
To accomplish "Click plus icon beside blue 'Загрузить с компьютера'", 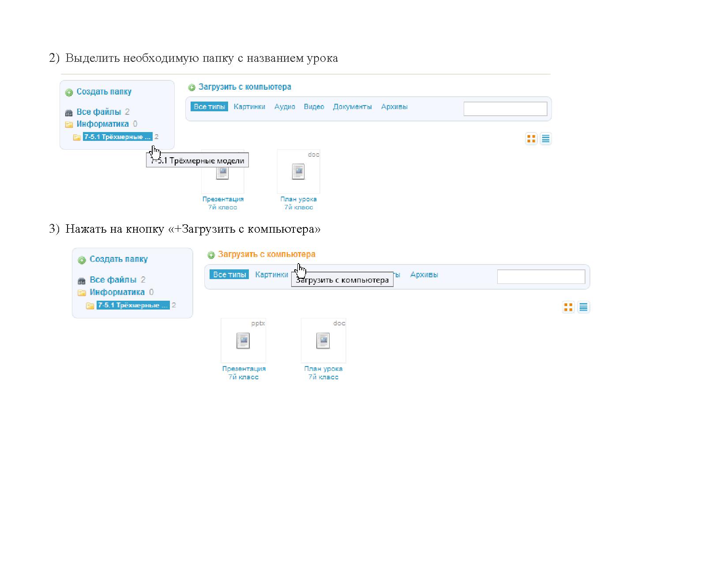I will pyautogui.click(x=191, y=88).
